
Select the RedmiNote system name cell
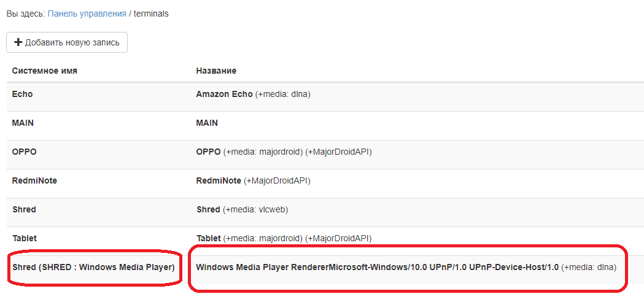click(x=34, y=180)
